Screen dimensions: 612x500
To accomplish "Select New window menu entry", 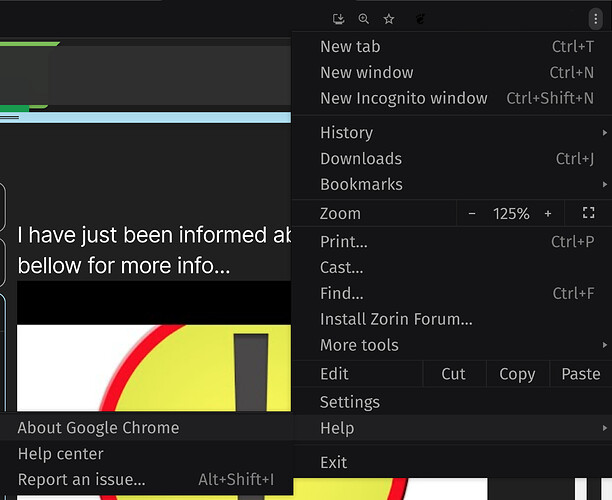I will (452, 72).
